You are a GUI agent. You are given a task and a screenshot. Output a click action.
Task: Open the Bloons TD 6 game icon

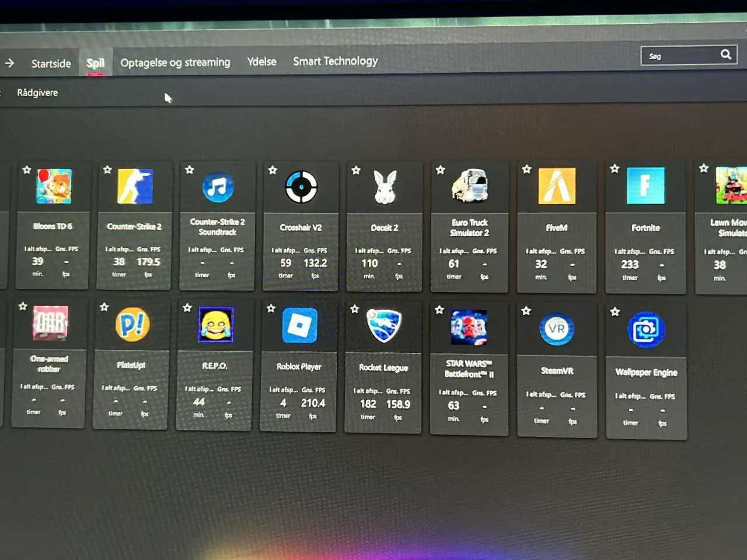pyautogui.click(x=54, y=186)
